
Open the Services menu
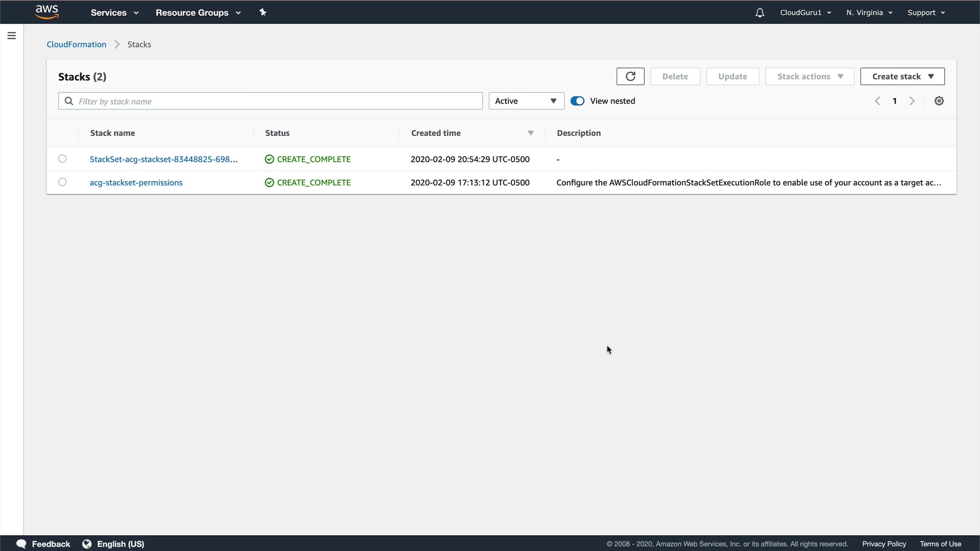coord(114,13)
